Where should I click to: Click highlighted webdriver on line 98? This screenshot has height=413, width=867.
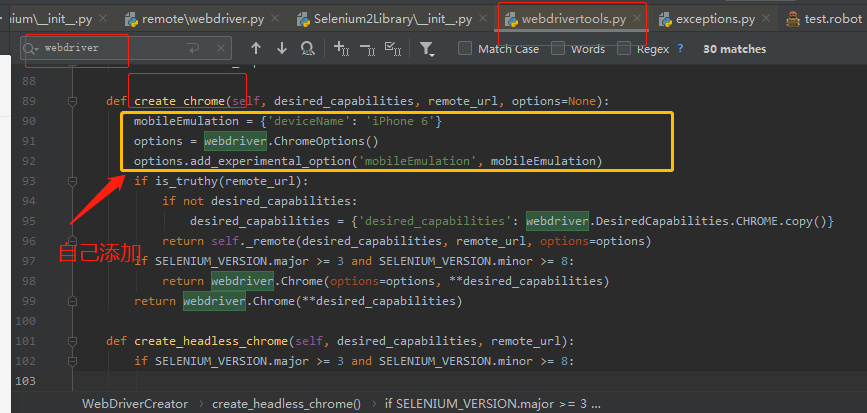pos(242,281)
